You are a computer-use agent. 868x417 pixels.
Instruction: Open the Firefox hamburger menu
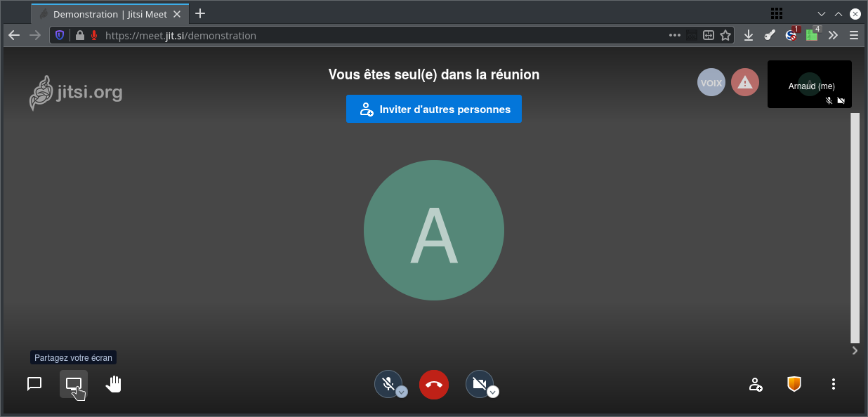pos(854,35)
